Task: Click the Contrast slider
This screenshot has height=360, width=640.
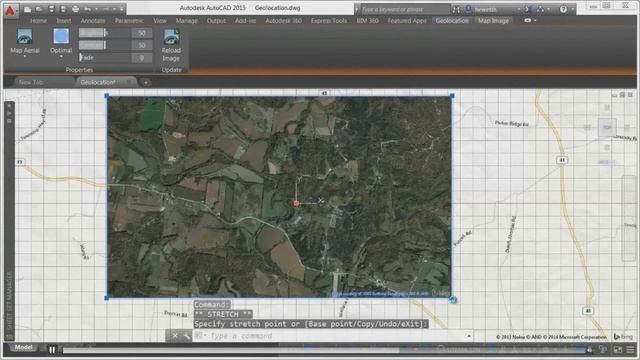Action: [x=104, y=45]
